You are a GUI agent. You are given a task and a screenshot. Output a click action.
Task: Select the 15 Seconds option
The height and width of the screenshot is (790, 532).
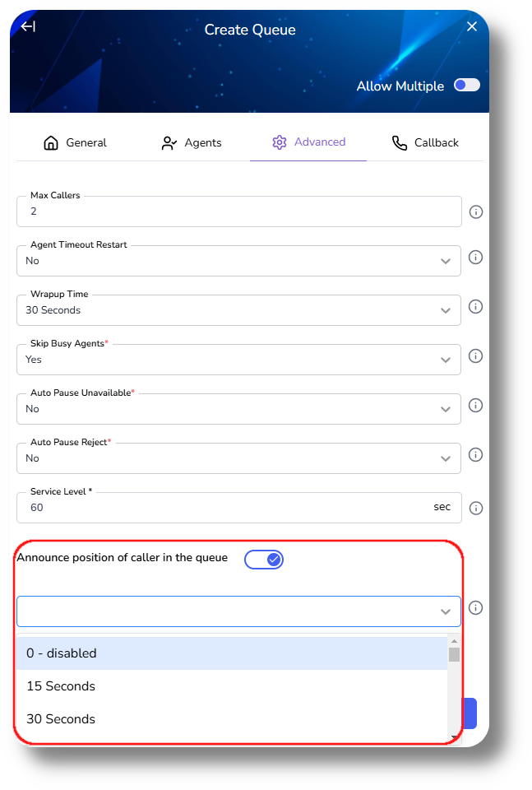tap(61, 686)
